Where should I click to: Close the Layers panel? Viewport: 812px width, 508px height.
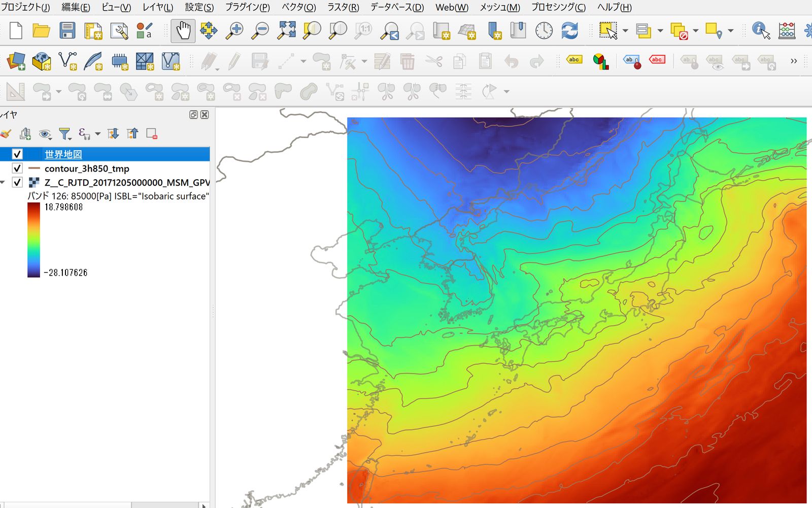tap(205, 115)
